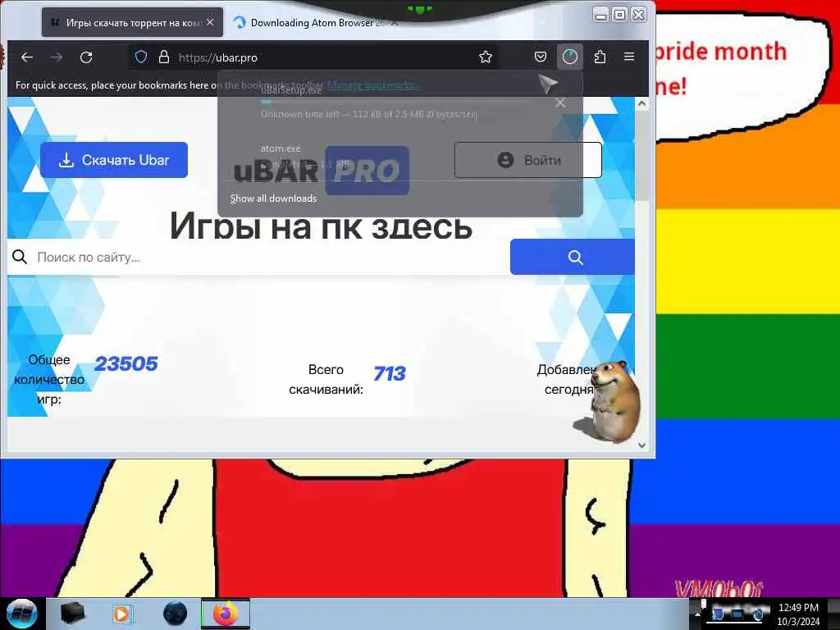Viewport: 840px width, 630px height.
Task: View site security via padlock icon
Action: point(164,57)
